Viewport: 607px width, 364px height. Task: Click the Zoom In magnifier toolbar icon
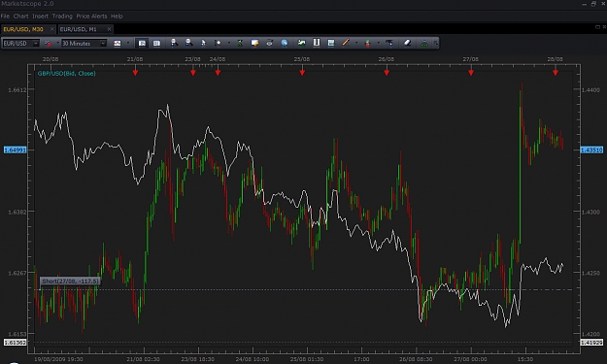point(174,43)
